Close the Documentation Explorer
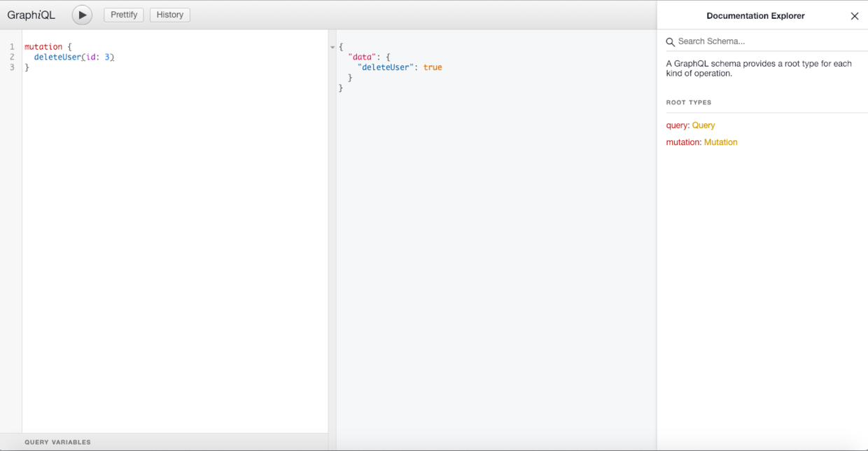 [855, 16]
